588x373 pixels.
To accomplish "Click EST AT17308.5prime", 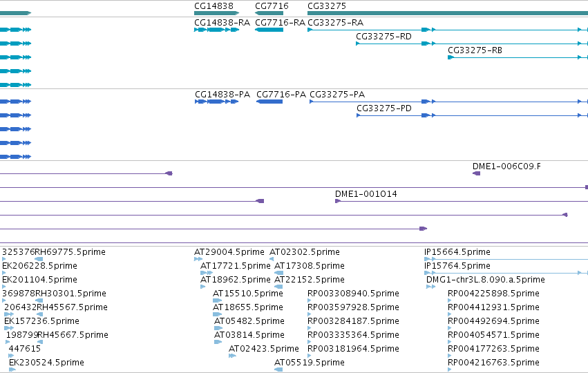I will 310,266.
